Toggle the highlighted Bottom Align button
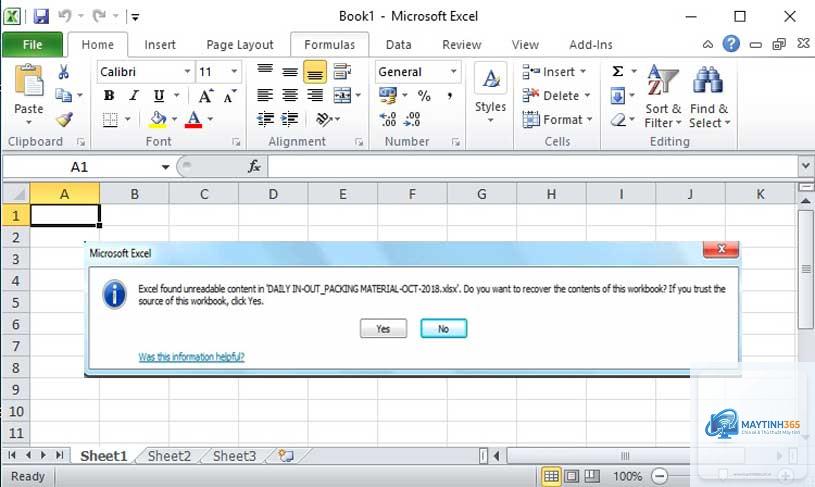Viewport: 815px width, 487px height. coord(314,72)
